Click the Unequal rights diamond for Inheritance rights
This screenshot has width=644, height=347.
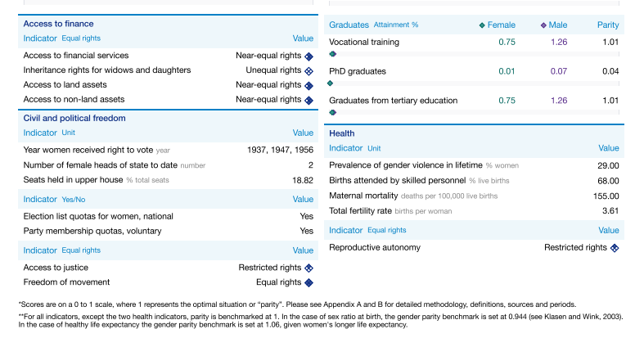tap(308, 70)
